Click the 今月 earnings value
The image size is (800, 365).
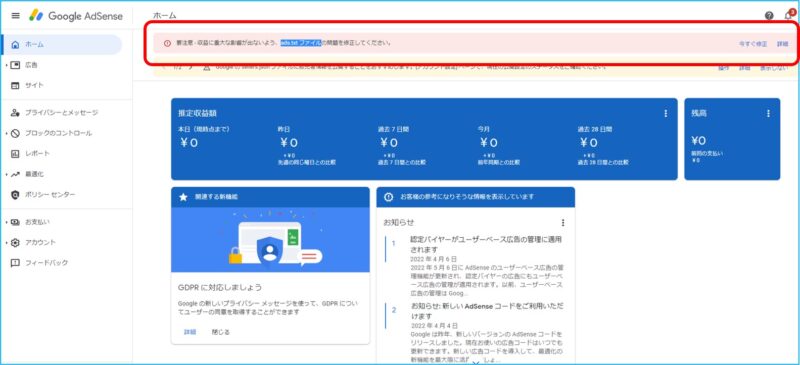(x=488, y=143)
